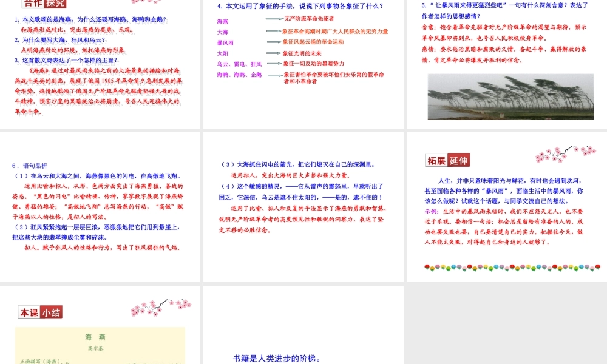The image size is (607, 364).
Task: Click the answer 象征风起云涌的革命运动
Action: tap(313, 42)
